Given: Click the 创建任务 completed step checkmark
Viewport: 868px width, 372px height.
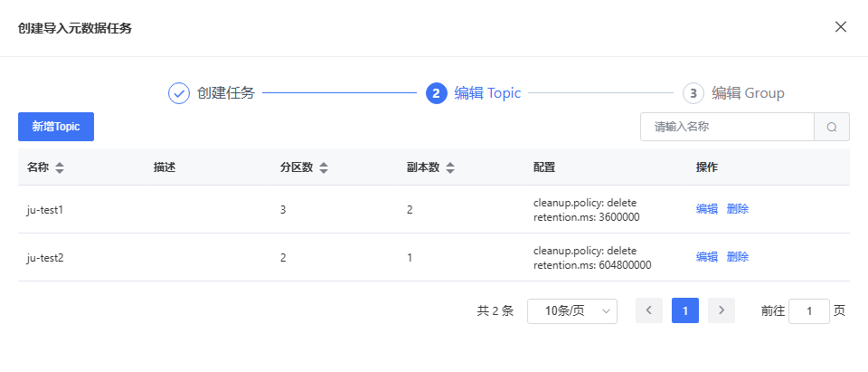Looking at the screenshot, I should [x=179, y=93].
